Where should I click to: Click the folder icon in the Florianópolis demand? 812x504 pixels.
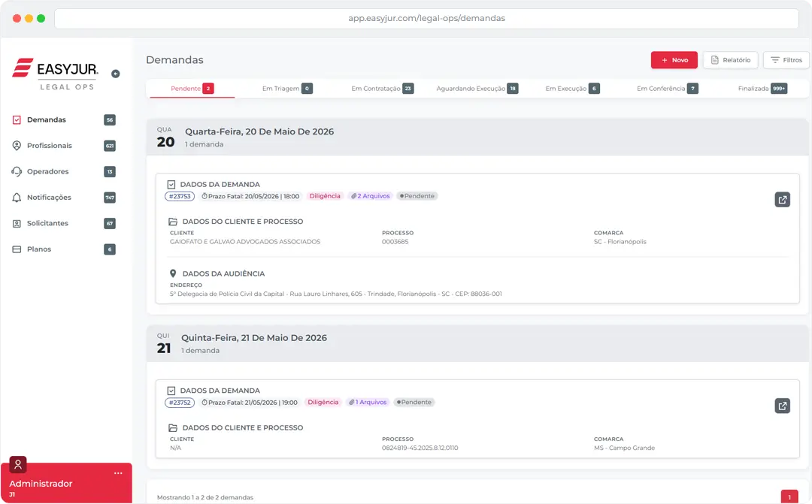point(173,222)
